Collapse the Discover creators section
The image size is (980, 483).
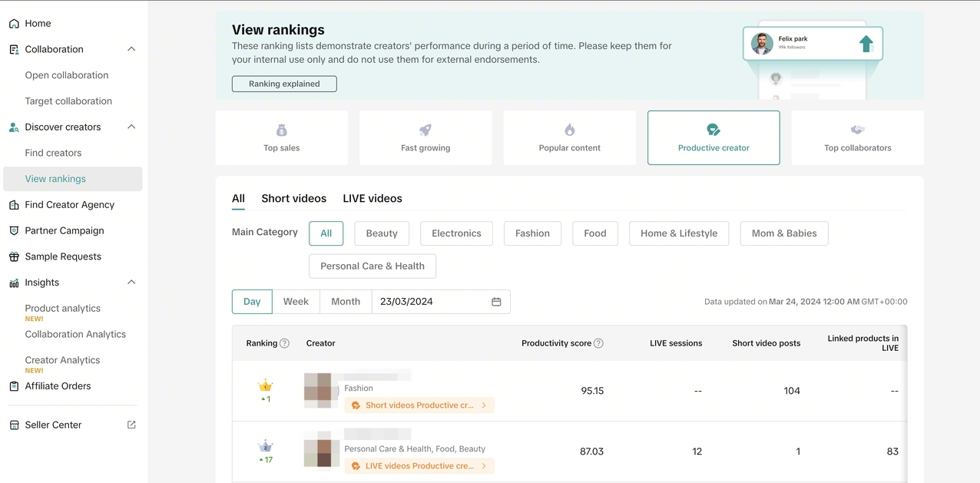tap(131, 127)
